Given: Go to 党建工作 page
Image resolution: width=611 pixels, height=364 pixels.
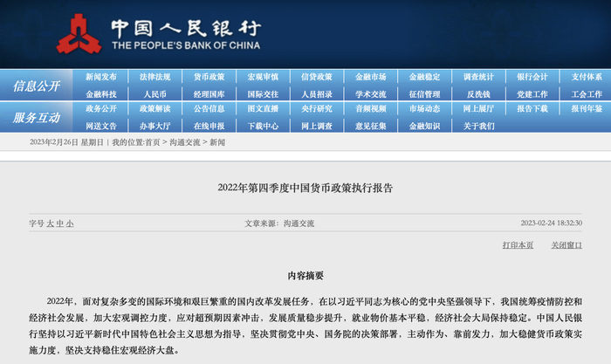Looking at the screenshot, I should 532,94.
